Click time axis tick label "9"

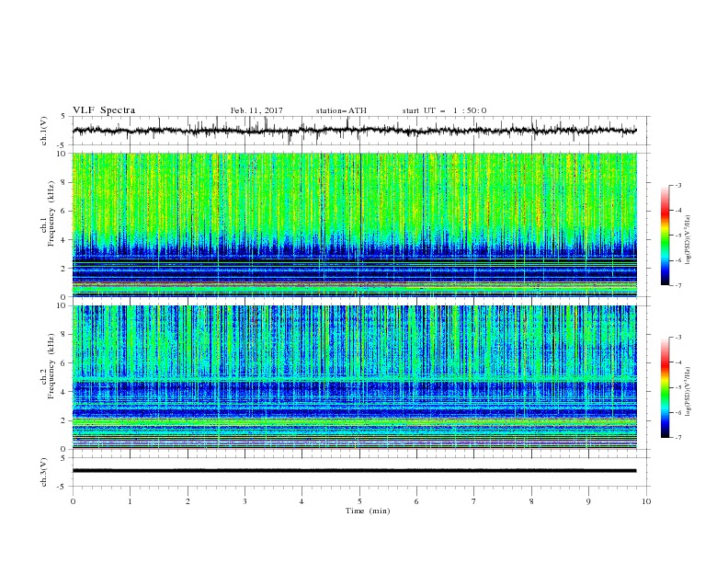point(588,501)
